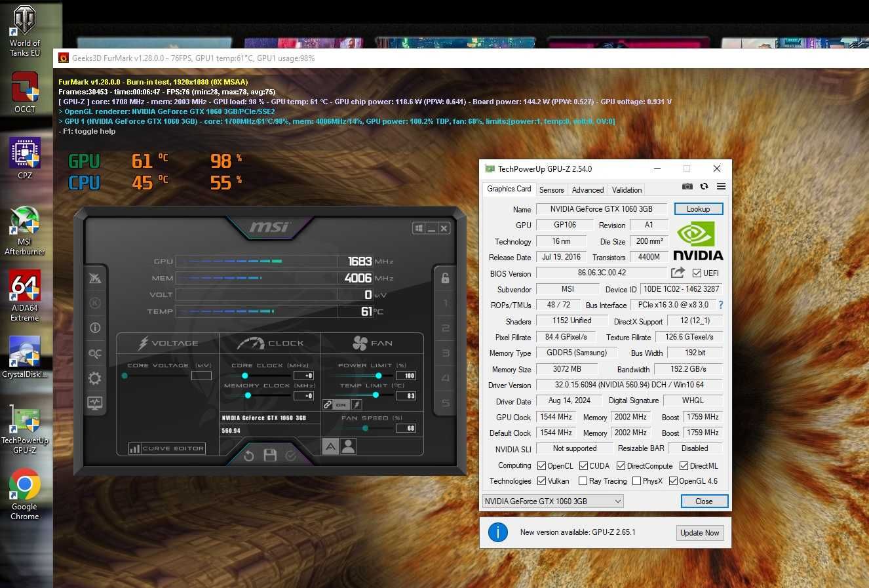Adjust the Temp Limit slider handle
This screenshot has height=588, width=869.
click(376, 395)
